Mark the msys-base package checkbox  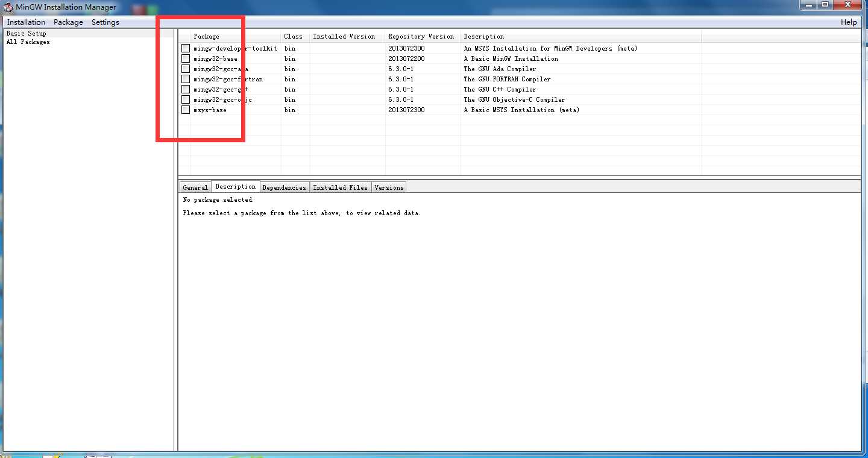point(186,110)
